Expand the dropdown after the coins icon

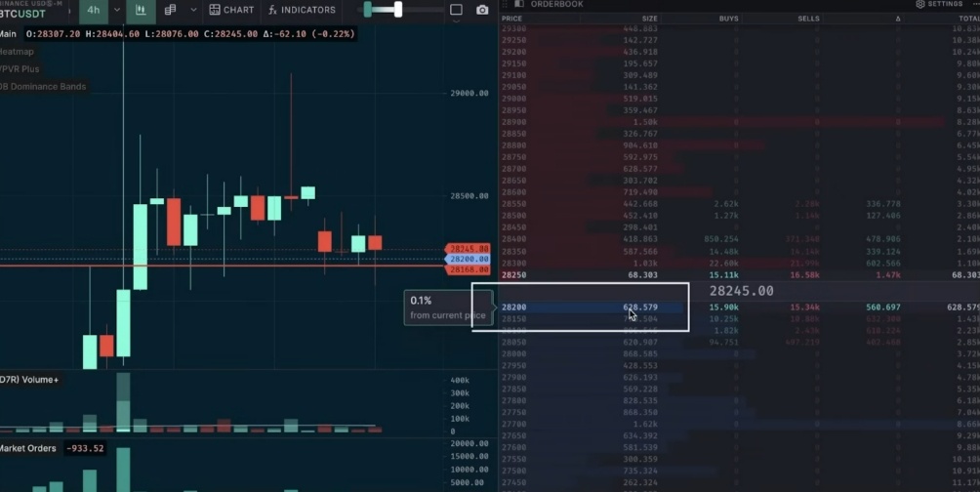(193, 10)
